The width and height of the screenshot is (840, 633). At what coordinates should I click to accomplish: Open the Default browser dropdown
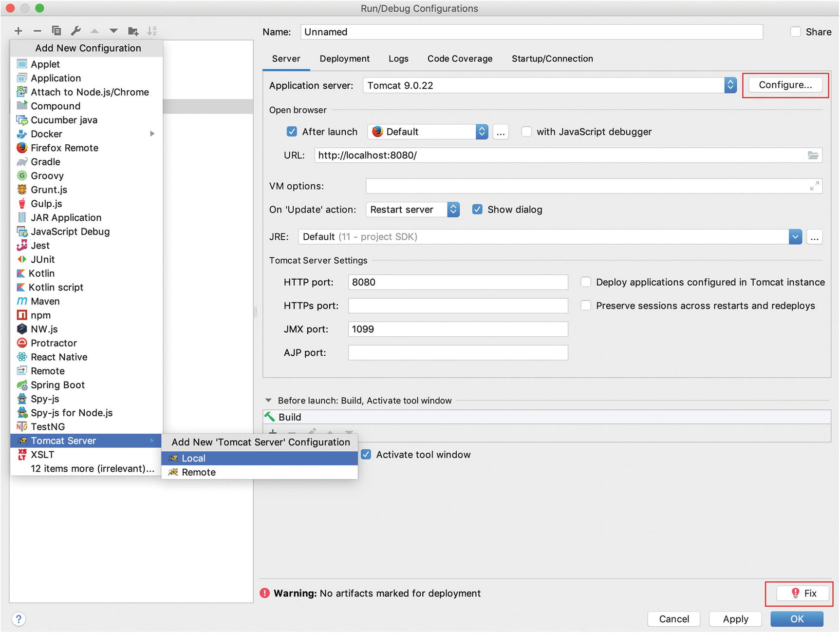tap(428, 132)
